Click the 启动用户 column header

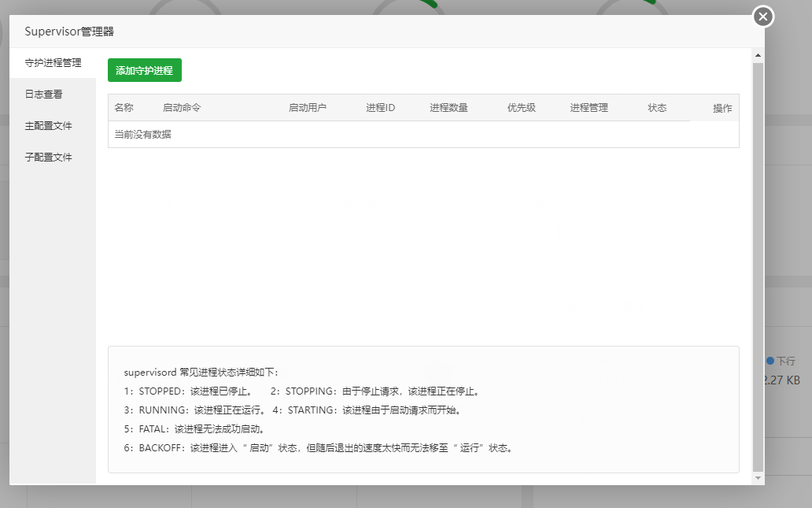coord(308,108)
